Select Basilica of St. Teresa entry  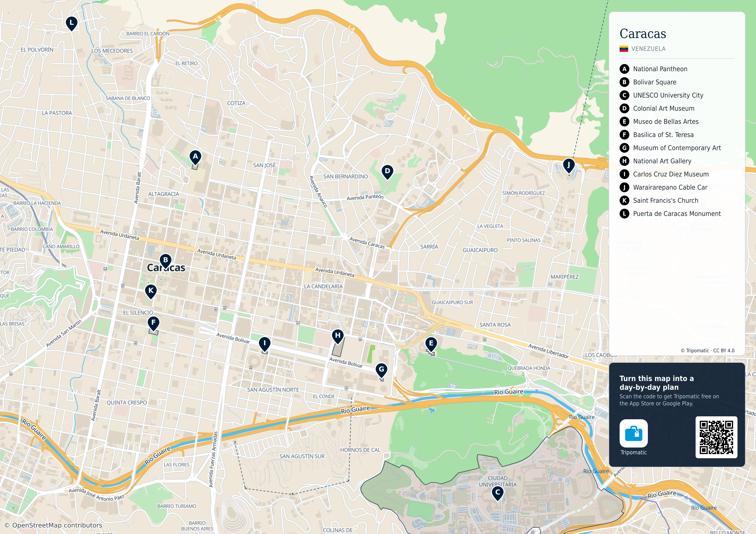663,135
